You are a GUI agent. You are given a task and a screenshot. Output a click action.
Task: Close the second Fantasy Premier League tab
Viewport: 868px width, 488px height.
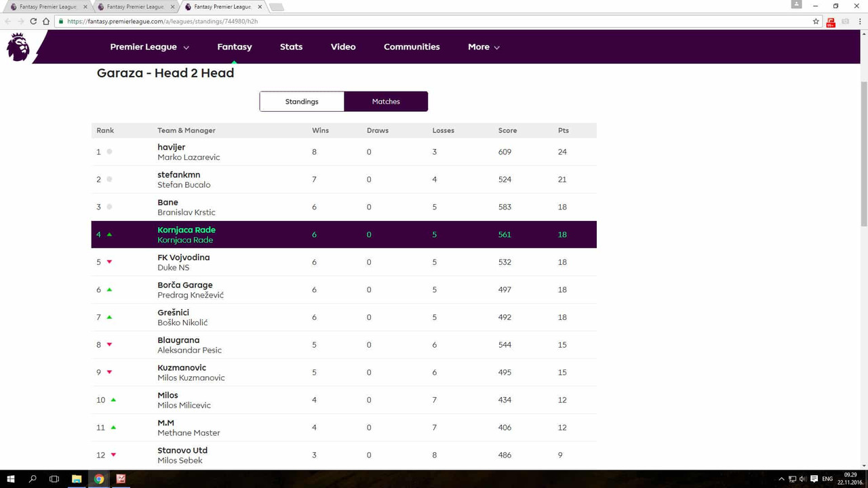(172, 7)
